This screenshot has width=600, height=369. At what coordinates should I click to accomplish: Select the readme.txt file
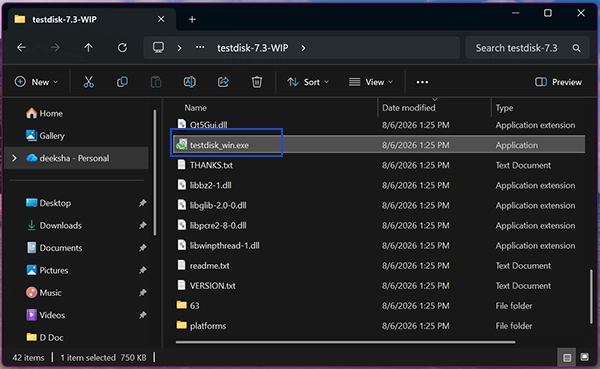(210, 266)
